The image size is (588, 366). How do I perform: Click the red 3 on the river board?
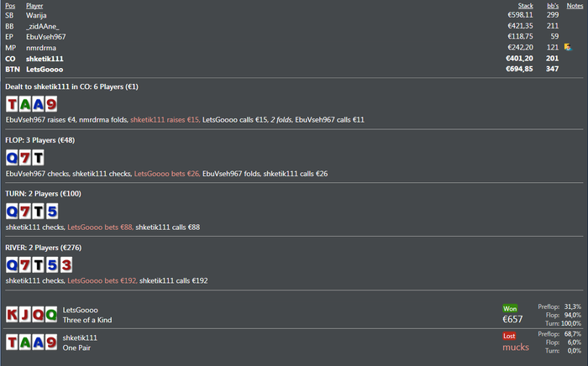(66, 265)
